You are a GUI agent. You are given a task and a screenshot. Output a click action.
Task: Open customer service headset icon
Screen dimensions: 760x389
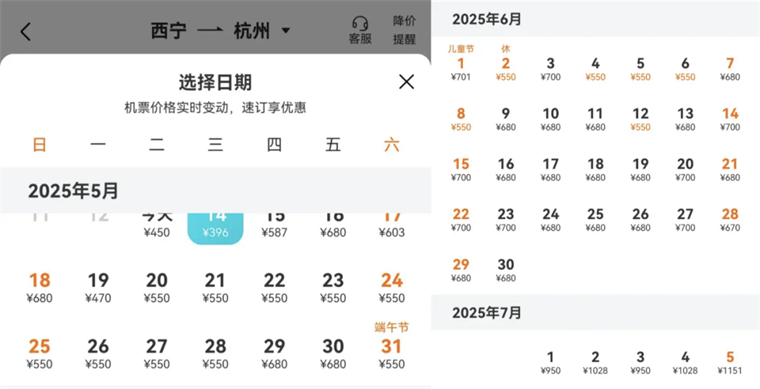click(x=360, y=30)
